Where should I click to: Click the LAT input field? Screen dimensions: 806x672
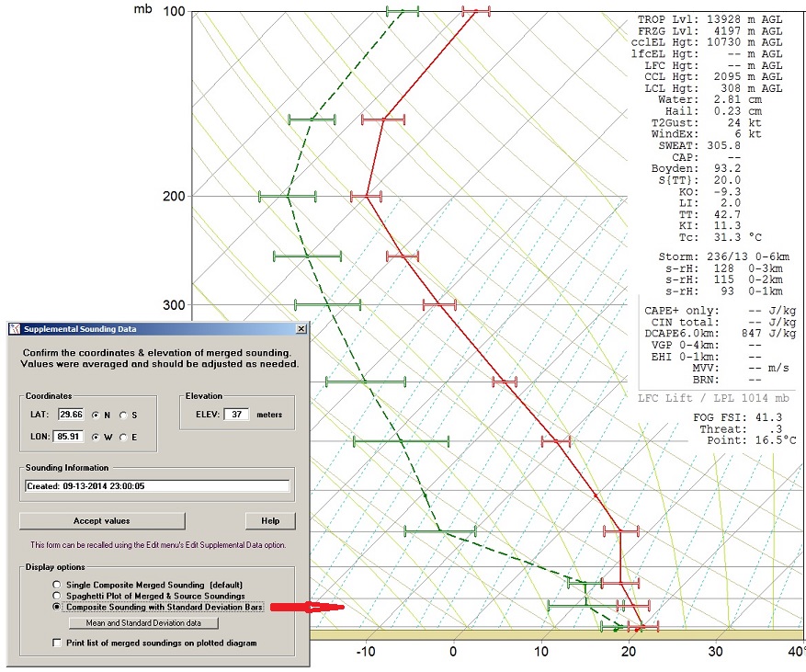[71, 415]
